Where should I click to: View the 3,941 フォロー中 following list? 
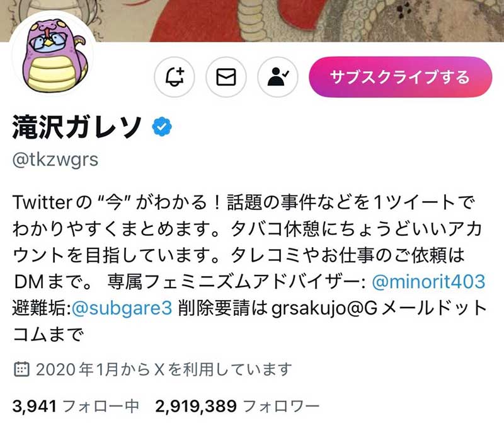coord(76,406)
